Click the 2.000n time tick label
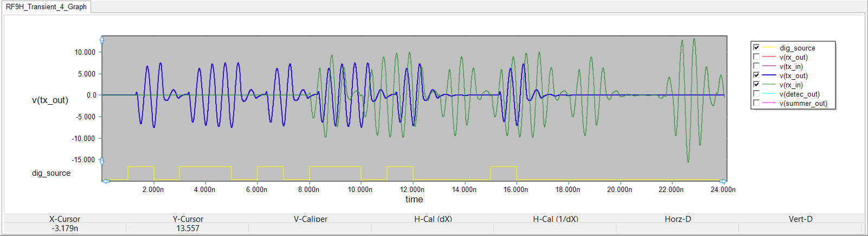Image resolution: width=868 pixels, height=236 pixels. click(x=153, y=189)
